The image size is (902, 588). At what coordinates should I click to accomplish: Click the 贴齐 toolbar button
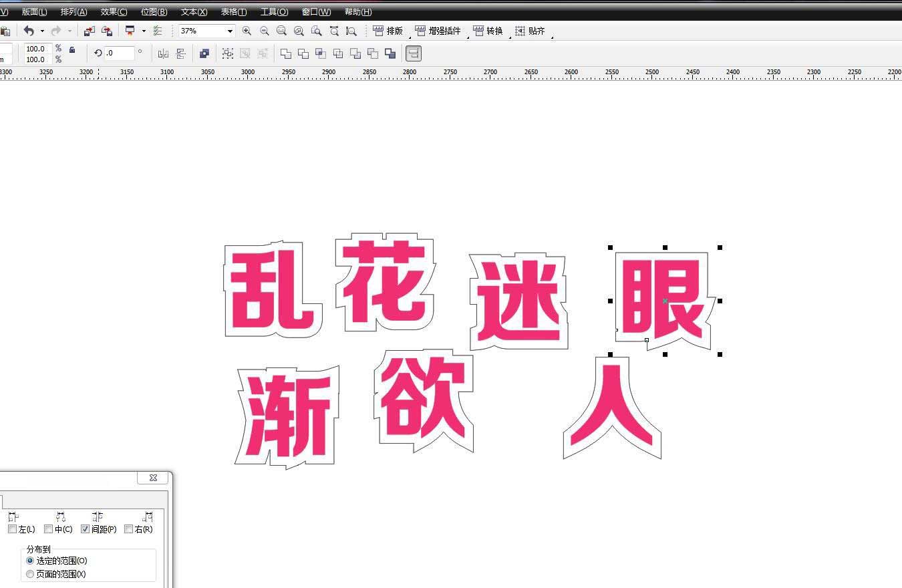[x=531, y=31]
